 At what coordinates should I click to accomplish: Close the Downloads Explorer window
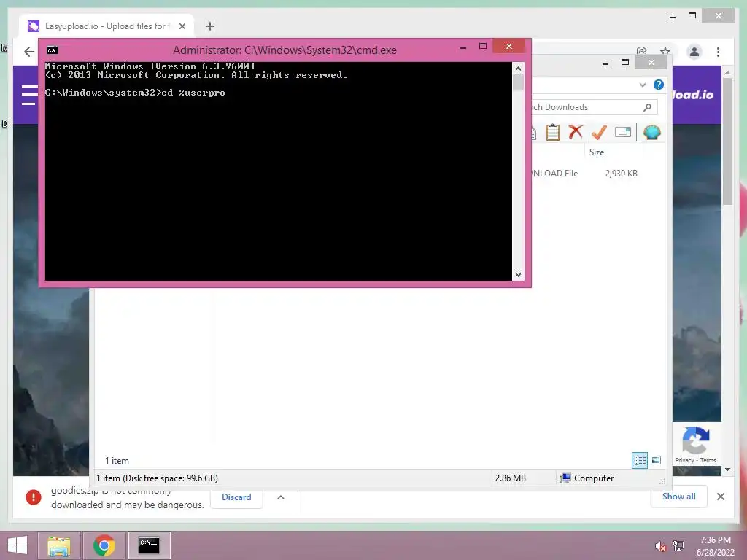coord(651,63)
